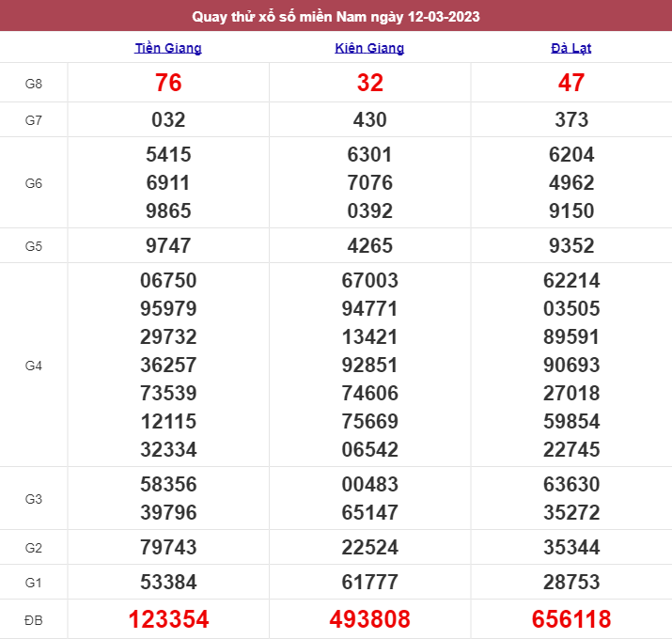Click G4 value 03505
The height and width of the screenshot is (639, 672).
click(571, 308)
